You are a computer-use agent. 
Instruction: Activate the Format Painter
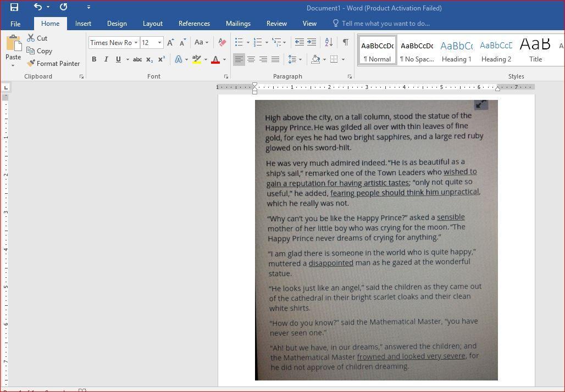(x=53, y=63)
